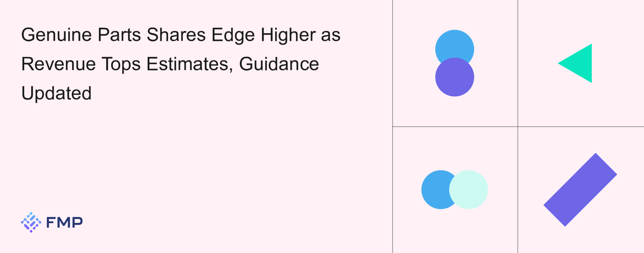Click the word "Guidance" in the headline
The width and height of the screenshot is (644, 253).
coord(279,64)
